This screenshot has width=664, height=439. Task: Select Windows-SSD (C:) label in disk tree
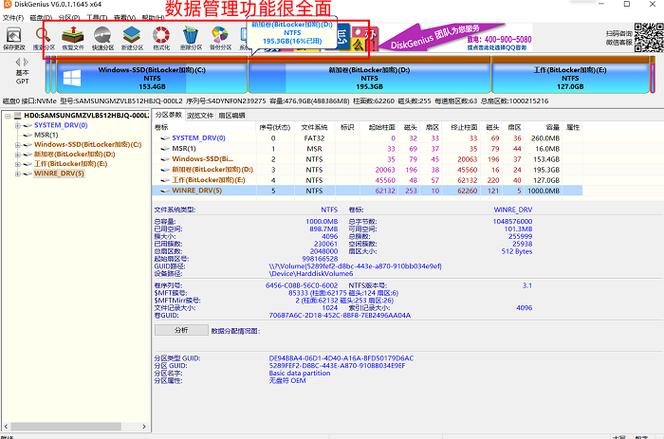coord(88,145)
